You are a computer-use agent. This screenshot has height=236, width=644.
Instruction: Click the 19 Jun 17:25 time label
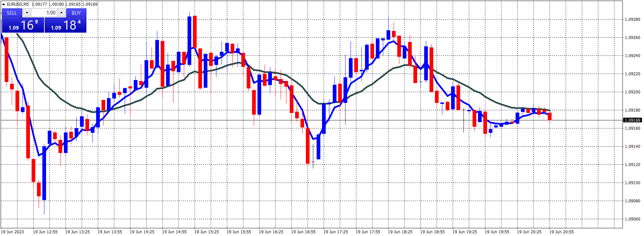click(x=335, y=232)
